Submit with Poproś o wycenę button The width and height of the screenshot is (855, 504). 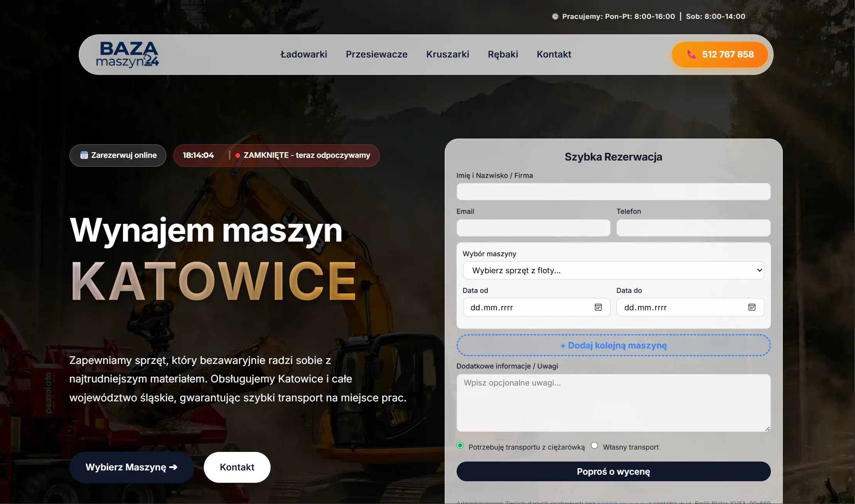coord(613,472)
